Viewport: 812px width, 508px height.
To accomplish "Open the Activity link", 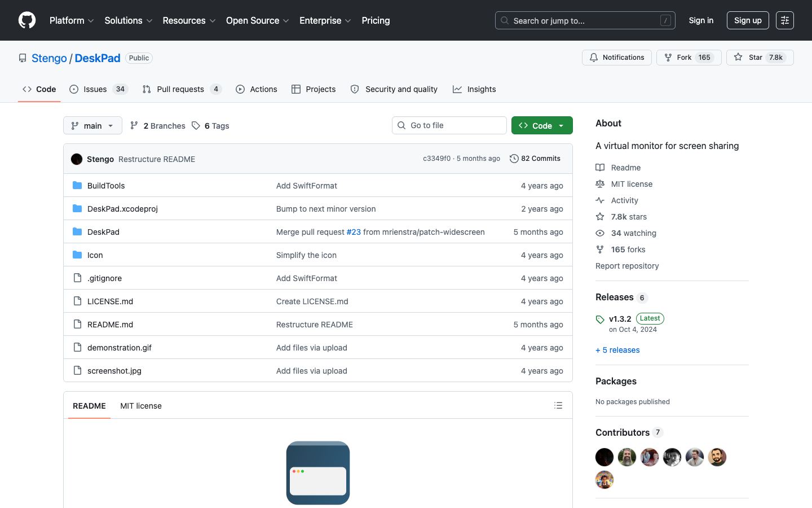I will 617,200.
